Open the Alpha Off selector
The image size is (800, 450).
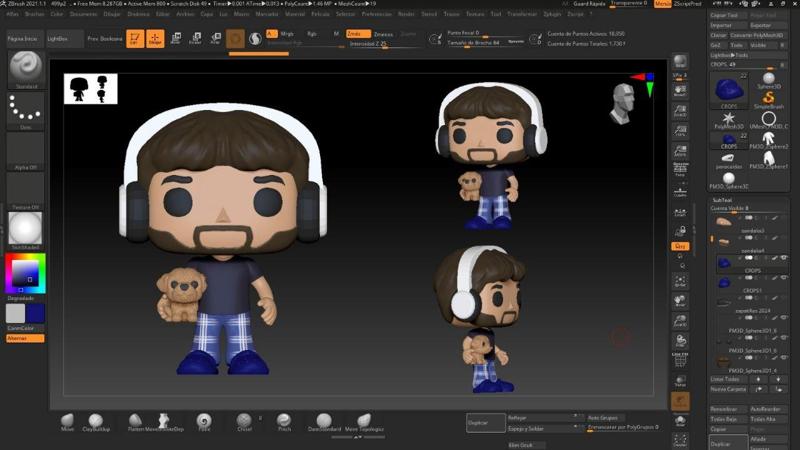point(25,150)
